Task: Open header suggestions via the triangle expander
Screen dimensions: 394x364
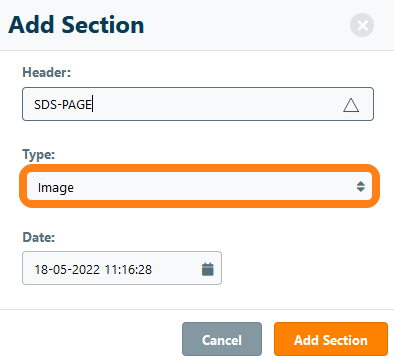Action: click(351, 105)
